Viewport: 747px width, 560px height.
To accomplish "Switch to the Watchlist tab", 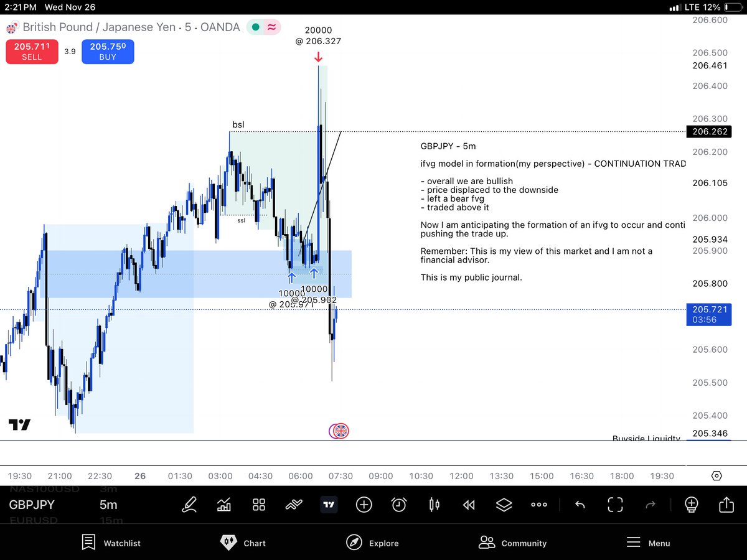I will pos(111,543).
